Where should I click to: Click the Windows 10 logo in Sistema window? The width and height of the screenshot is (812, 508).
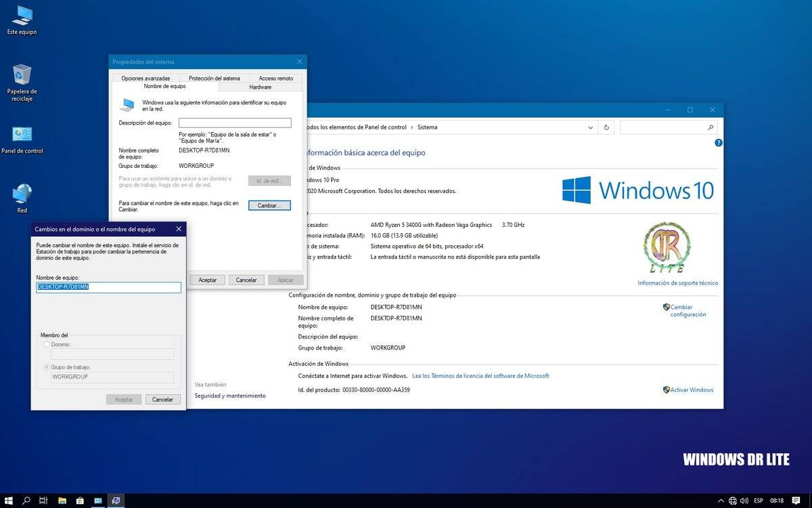coord(638,190)
